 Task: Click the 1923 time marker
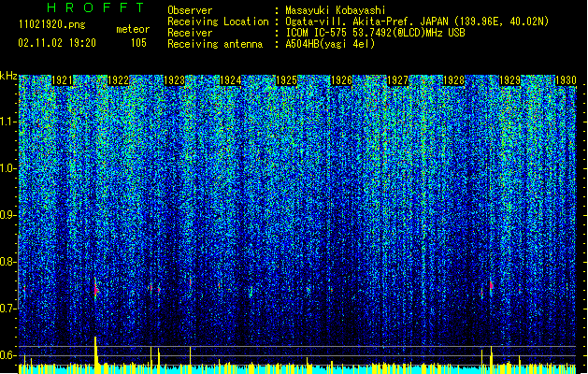(175, 80)
